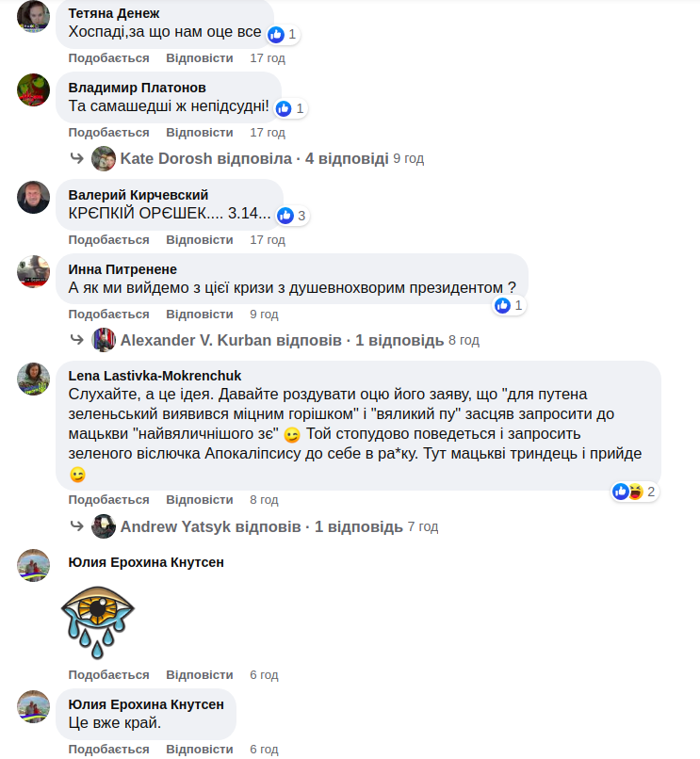This screenshot has height=759, width=700.
Task: Like Инна Питренене's comment via Подобається
Action: [x=108, y=315]
